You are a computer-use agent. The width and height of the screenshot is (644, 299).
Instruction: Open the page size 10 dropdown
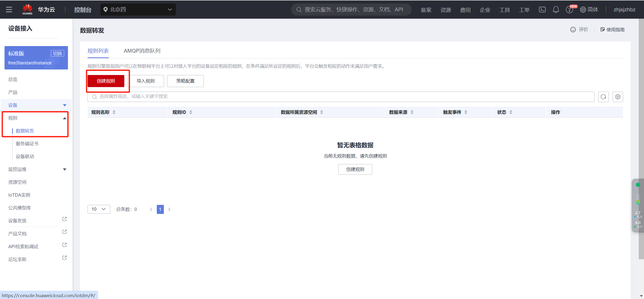pyautogui.click(x=99, y=209)
